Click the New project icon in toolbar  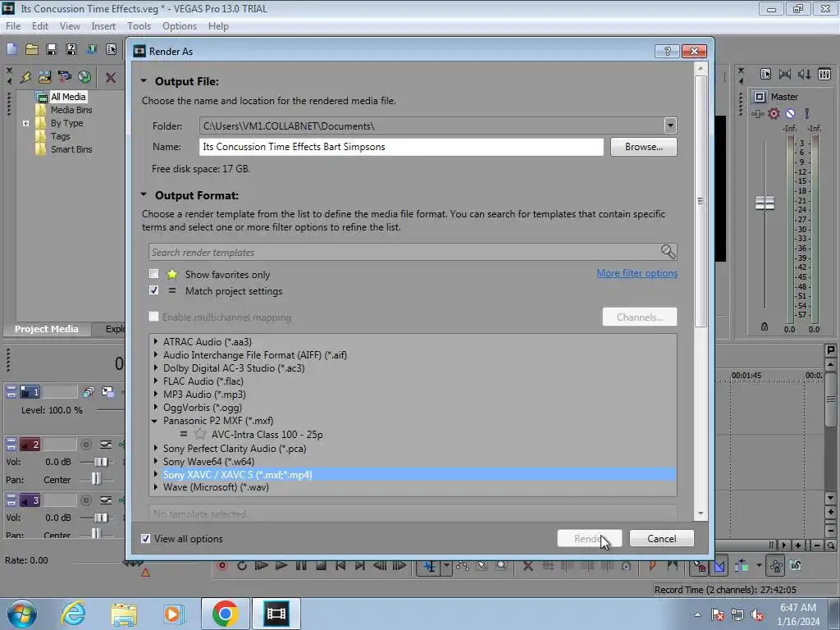(x=11, y=49)
